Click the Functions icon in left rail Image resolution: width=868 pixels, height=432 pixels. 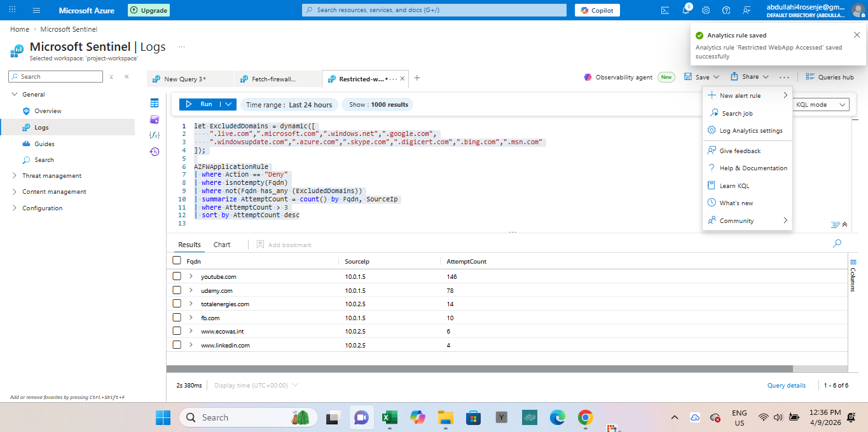coord(155,135)
